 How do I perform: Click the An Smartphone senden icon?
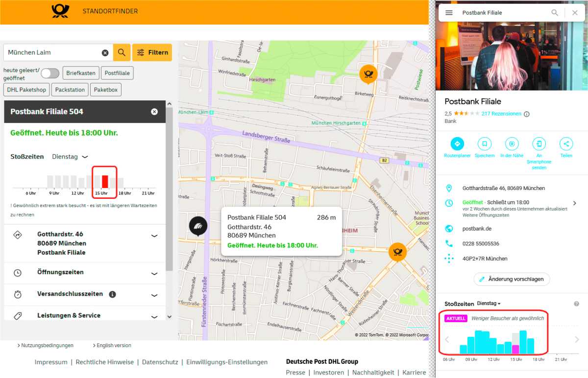coord(539,143)
